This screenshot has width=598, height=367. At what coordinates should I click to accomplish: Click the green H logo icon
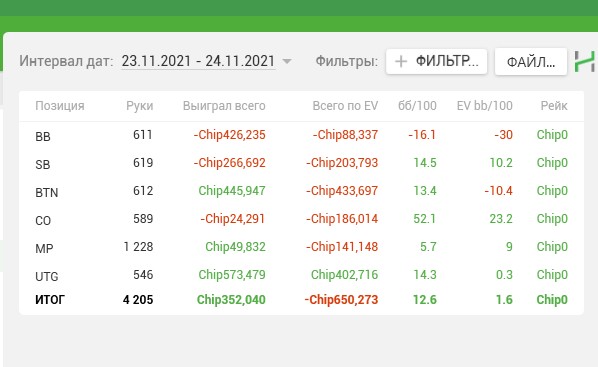[585, 61]
